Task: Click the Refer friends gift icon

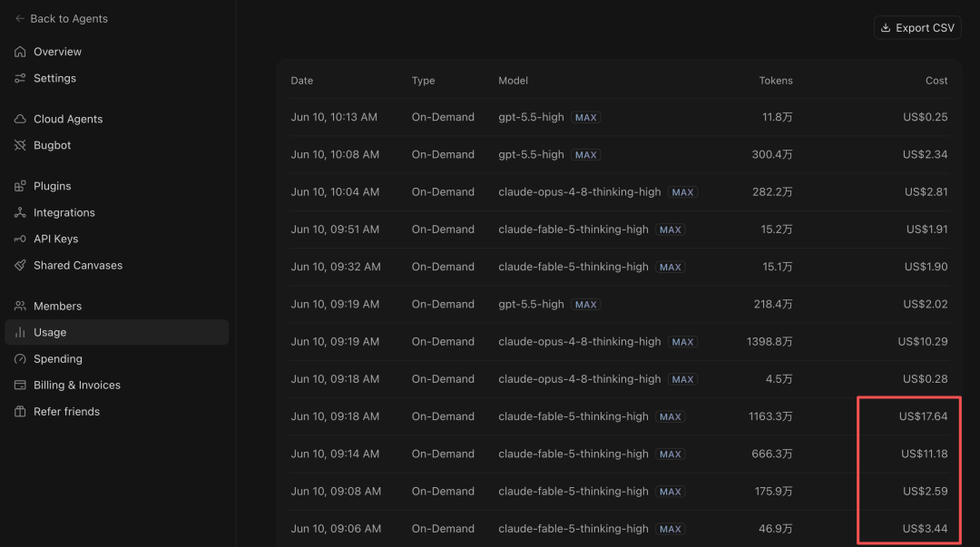Action: pyautogui.click(x=20, y=411)
